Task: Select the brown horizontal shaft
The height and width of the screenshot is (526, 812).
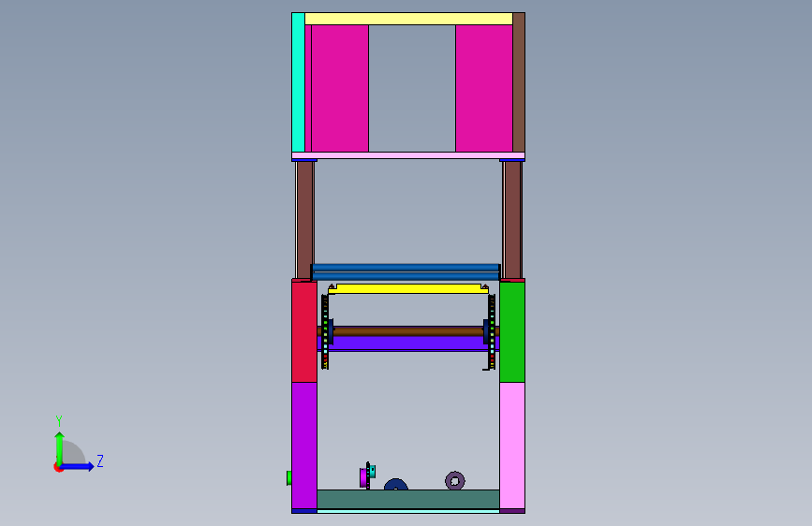Action: [x=408, y=331]
